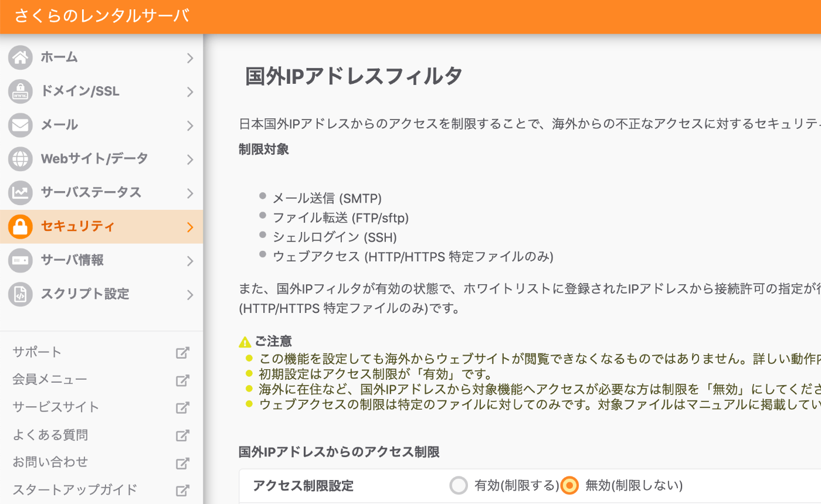821x504 pixels.
Task: Click the Web site globe icon
Action: [21, 159]
